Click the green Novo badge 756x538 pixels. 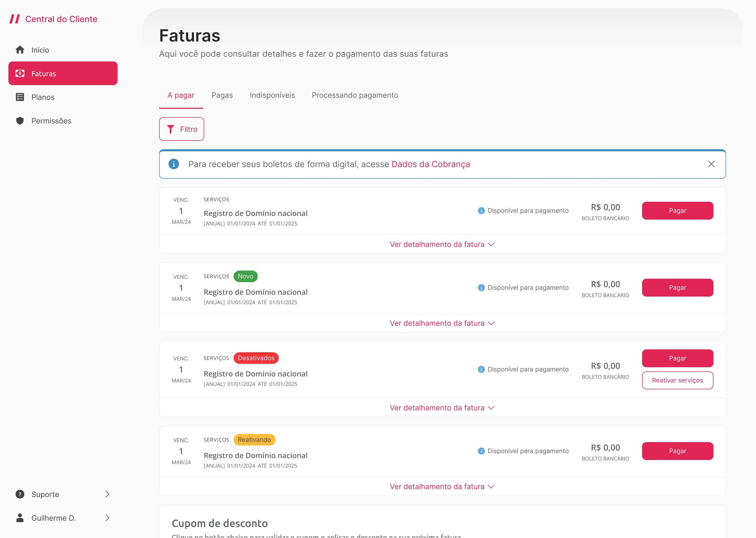[246, 276]
